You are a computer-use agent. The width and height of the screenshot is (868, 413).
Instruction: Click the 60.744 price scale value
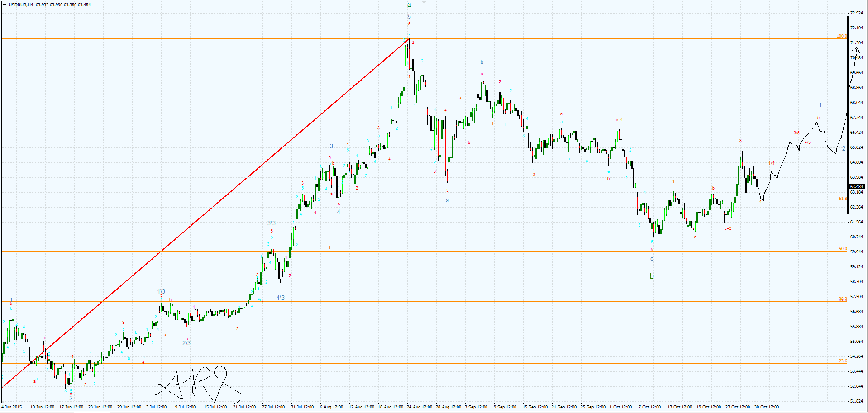(856, 237)
